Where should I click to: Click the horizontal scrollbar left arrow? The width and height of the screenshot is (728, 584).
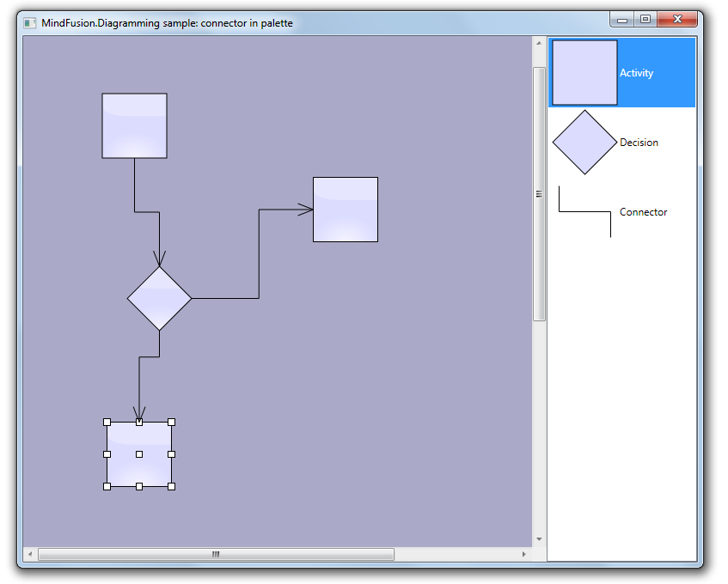[x=30, y=555]
